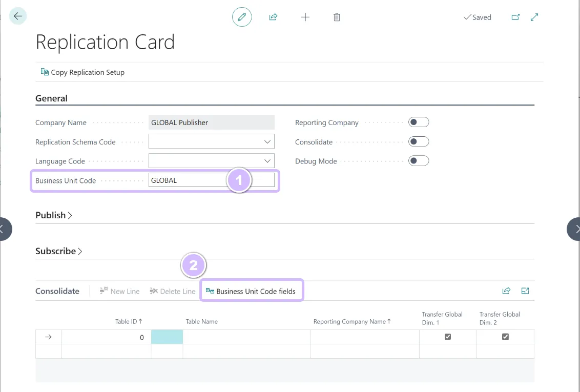The width and height of the screenshot is (580, 392).
Task: Enable the Reporting Company toggle
Action: [x=418, y=122]
